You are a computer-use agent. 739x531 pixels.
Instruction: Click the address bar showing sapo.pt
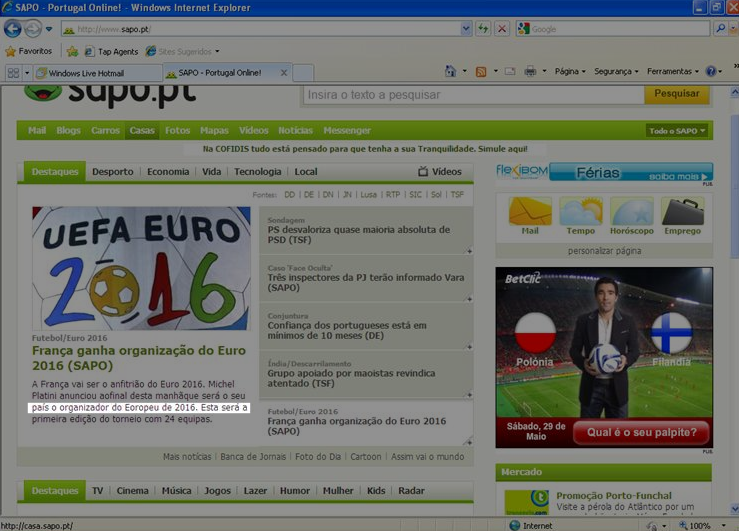261,29
